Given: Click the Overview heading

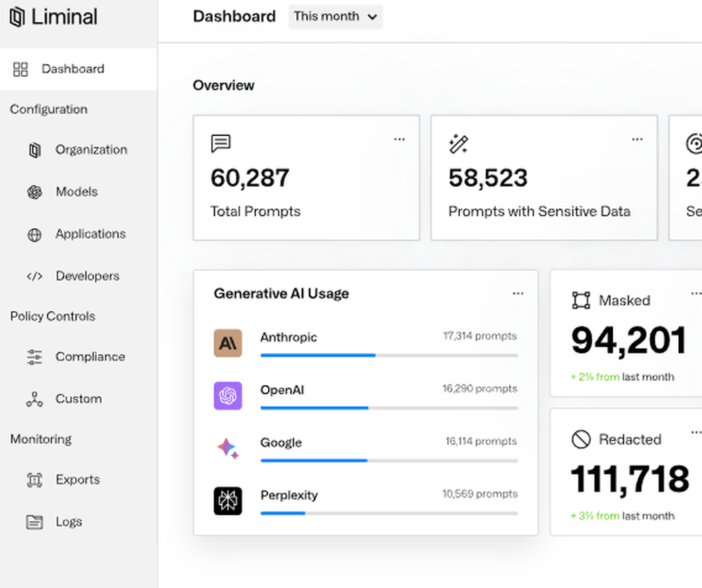Looking at the screenshot, I should pos(223,86).
